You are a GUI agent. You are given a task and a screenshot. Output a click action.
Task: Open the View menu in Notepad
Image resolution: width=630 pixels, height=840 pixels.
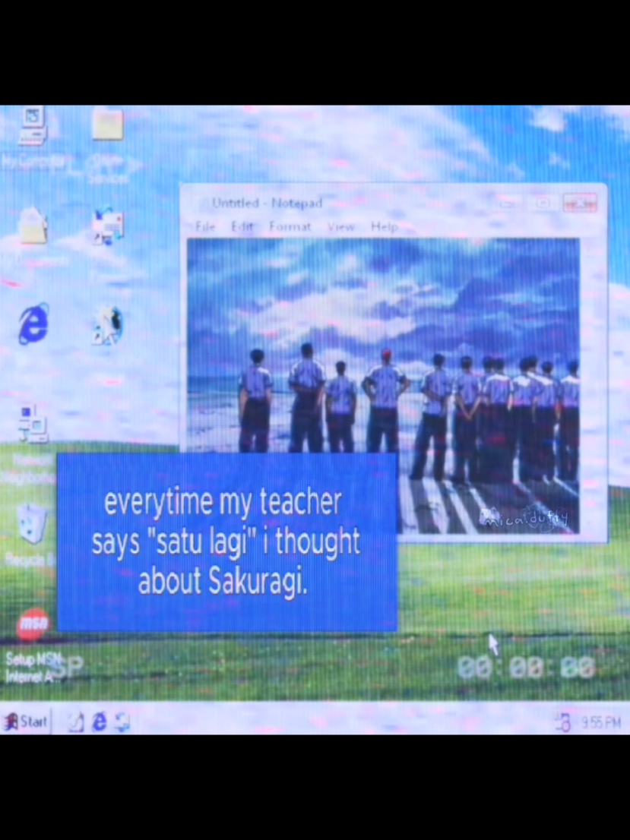click(341, 226)
